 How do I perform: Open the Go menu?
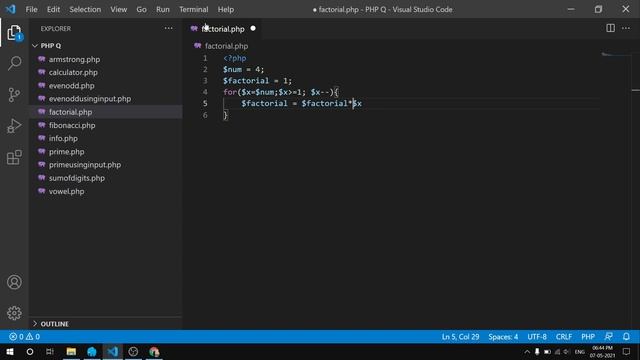(x=141, y=9)
